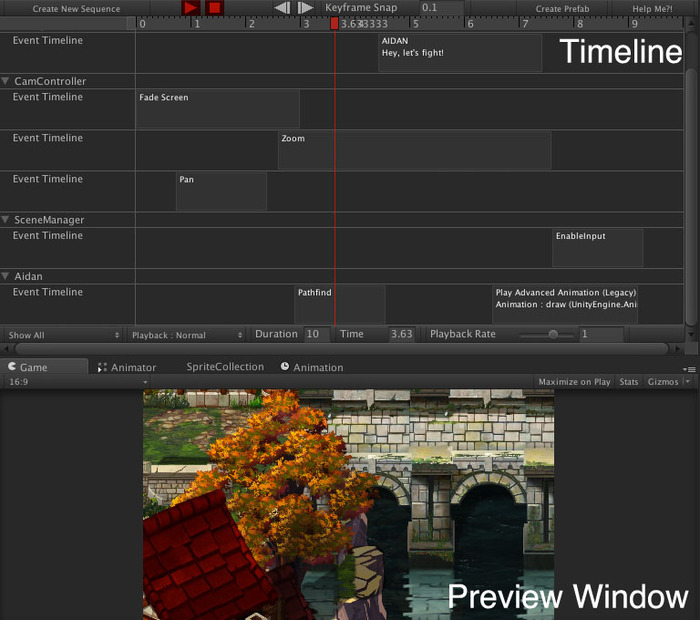Open the Show All dropdown
The image size is (700, 620).
pos(63,335)
